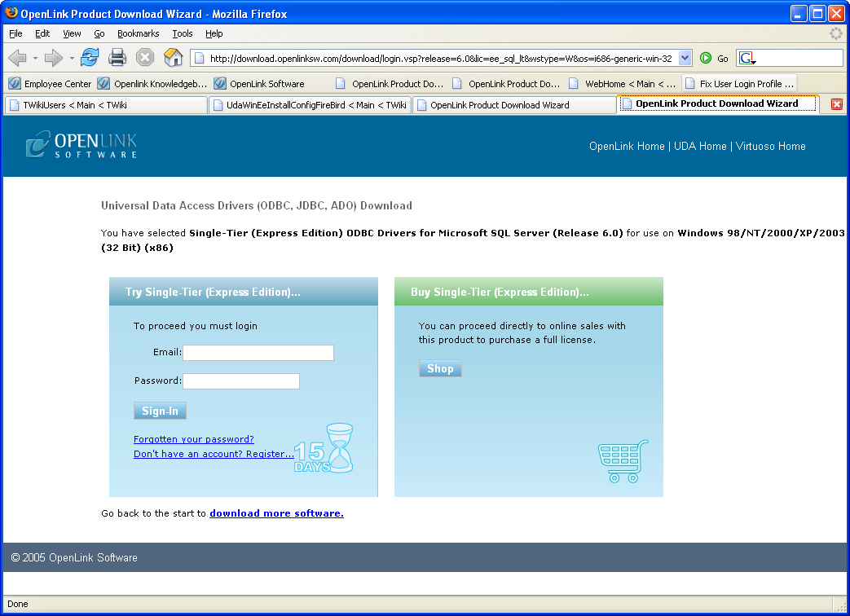The height and width of the screenshot is (616, 850).
Task: Switch to third tab OpenLink Product Download Wizard
Action: (x=514, y=105)
